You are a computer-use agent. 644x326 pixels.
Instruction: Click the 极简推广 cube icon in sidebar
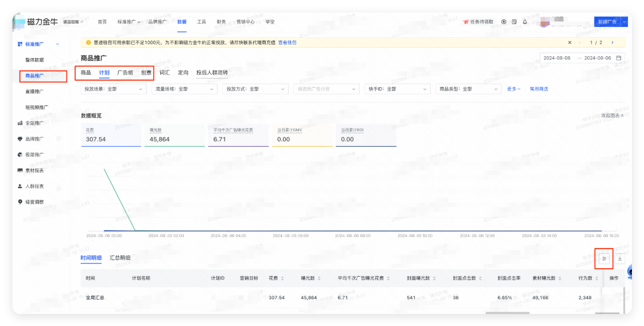pos(19,155)
